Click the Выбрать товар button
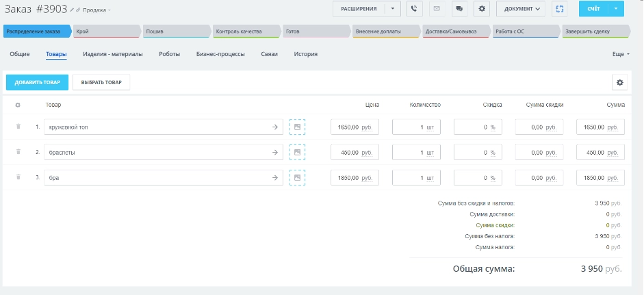Image resolution: width=644 pixels, height=295 pixels. tap(101, 82)
